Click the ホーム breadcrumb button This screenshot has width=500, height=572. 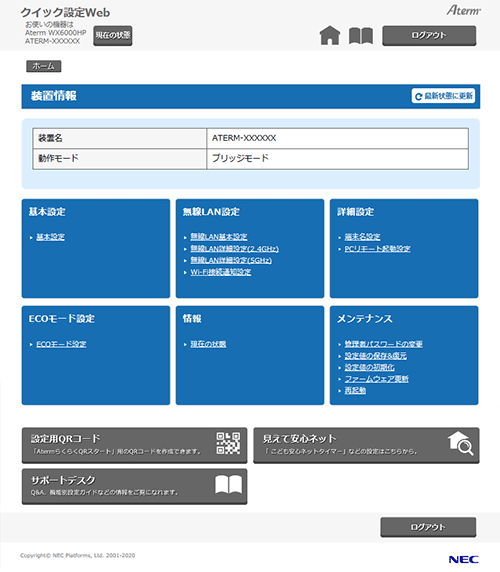pos(43,66)
